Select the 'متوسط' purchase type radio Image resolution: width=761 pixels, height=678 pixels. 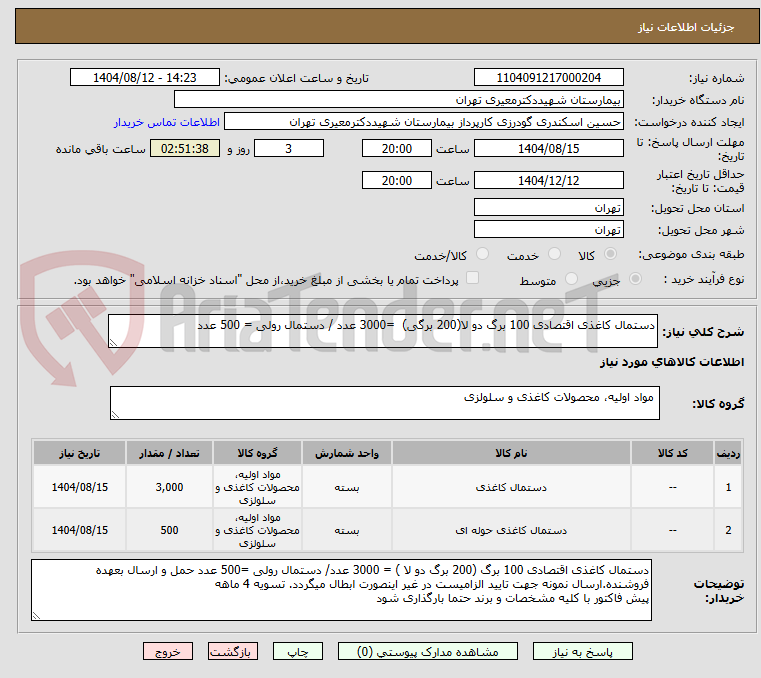coord(571,279)
